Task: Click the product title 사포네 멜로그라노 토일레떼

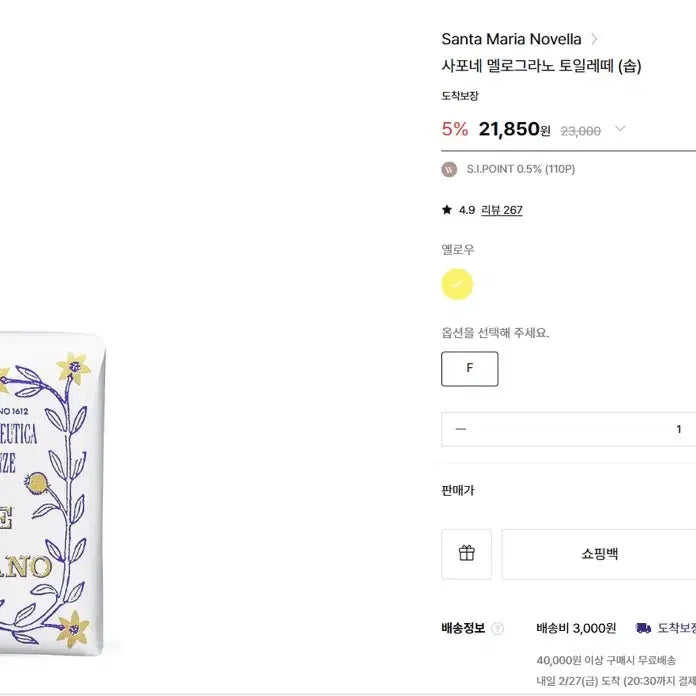Action: [x=541, y=66]
